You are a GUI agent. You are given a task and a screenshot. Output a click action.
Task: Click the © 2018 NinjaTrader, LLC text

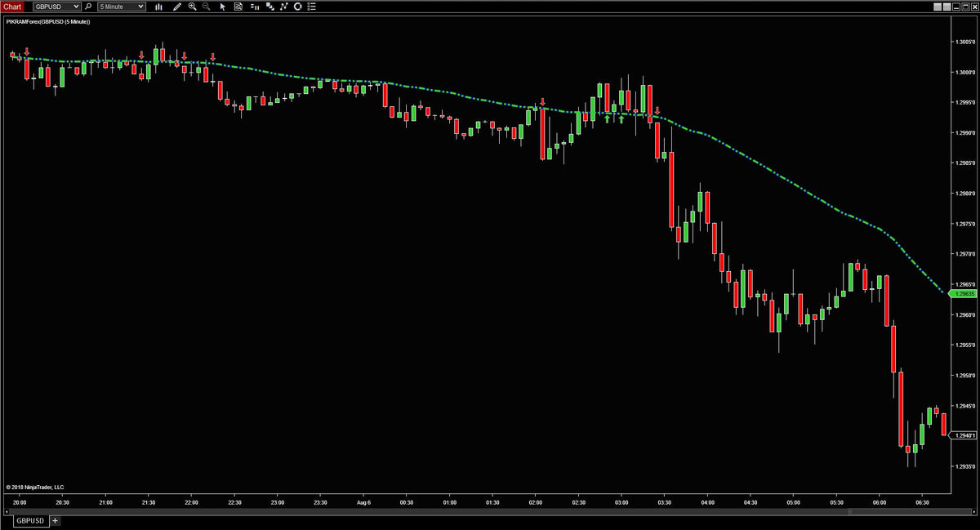pos(34,487)
